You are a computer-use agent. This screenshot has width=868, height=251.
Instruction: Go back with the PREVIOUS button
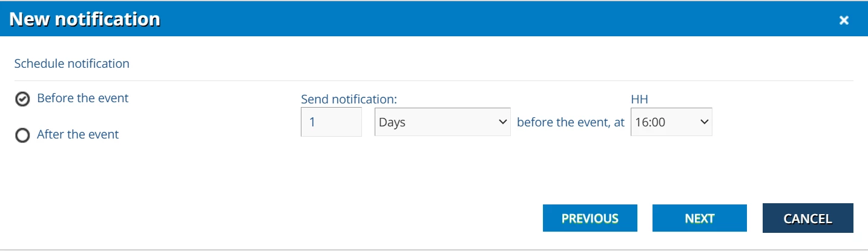(590, 218)
